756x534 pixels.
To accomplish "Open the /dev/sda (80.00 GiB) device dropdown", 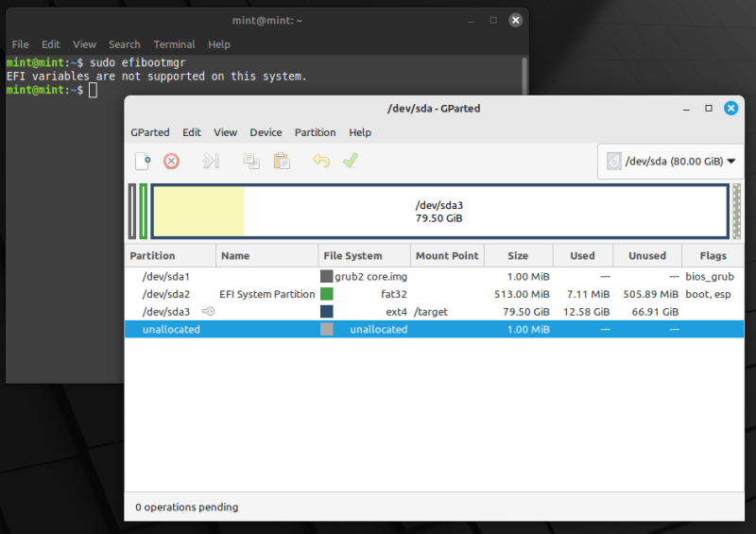I will coord(670,161).
